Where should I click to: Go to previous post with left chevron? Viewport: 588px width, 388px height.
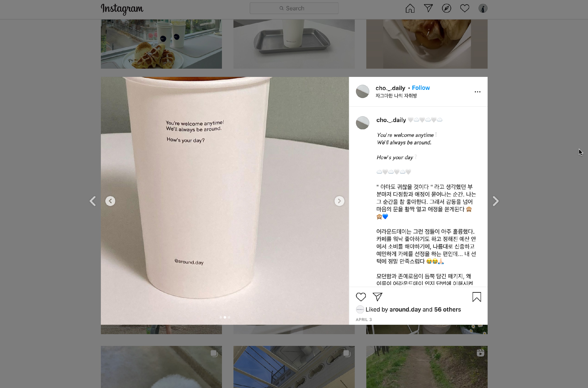[93, 201]
